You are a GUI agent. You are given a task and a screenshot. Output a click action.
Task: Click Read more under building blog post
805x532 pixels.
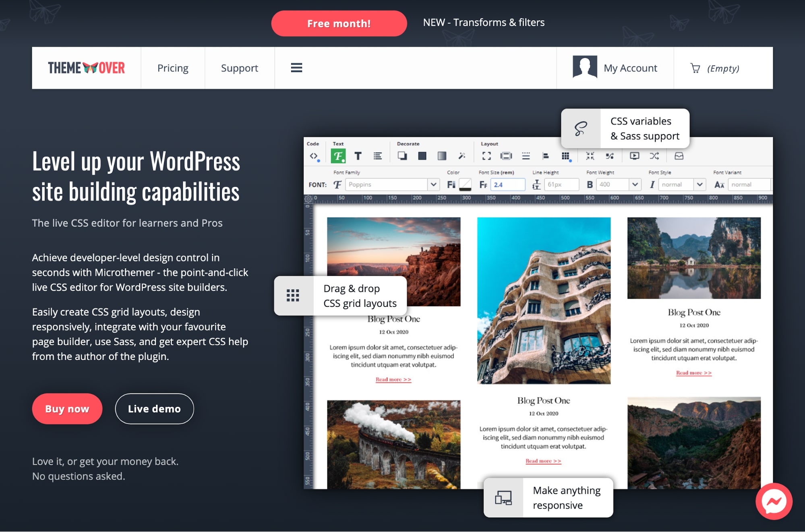543,461
